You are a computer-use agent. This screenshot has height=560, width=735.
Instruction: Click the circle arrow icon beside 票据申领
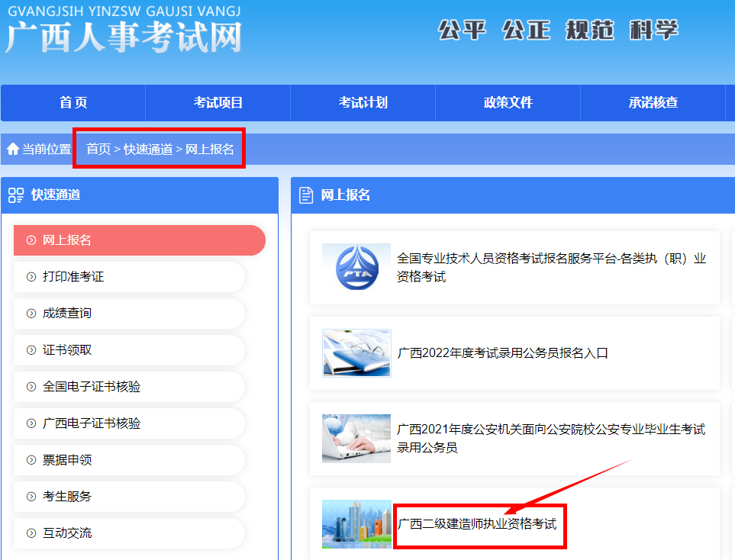[31, 460]
